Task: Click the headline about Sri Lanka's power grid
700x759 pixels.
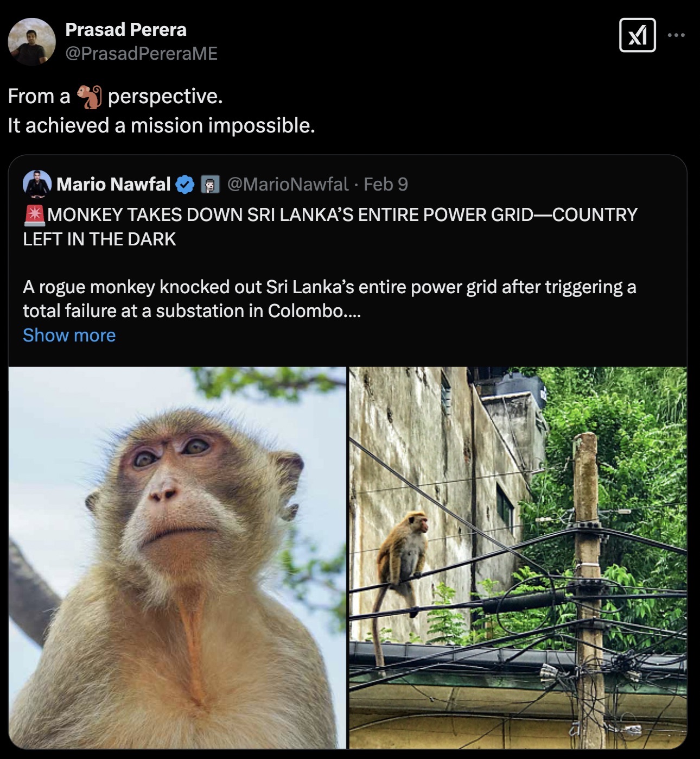Action: pyautogui.click(x=330, y=227)
